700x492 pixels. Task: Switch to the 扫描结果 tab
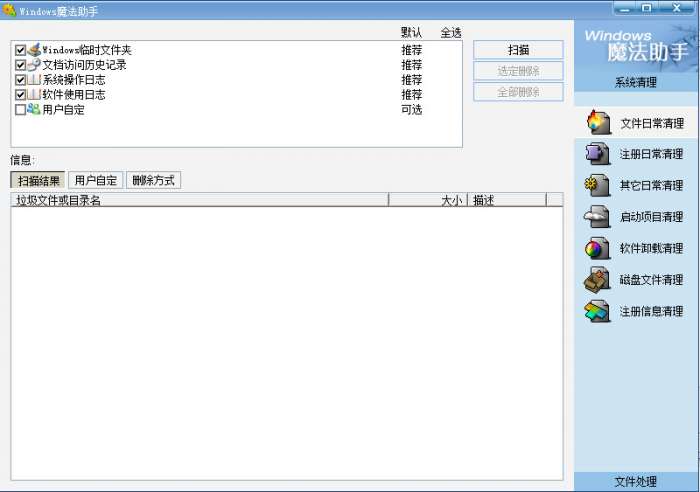pos(38,180)
